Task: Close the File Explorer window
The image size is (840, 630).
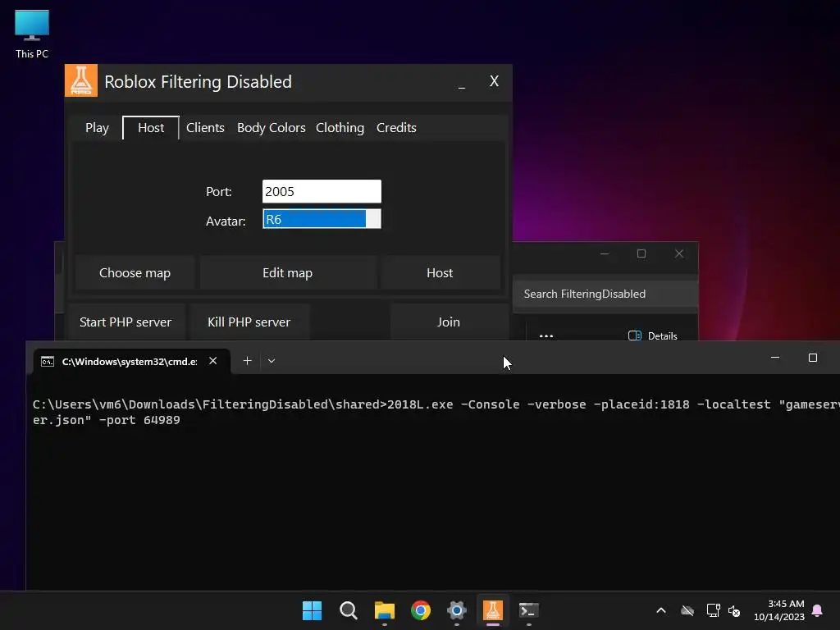Action: (x=678, y=253)
